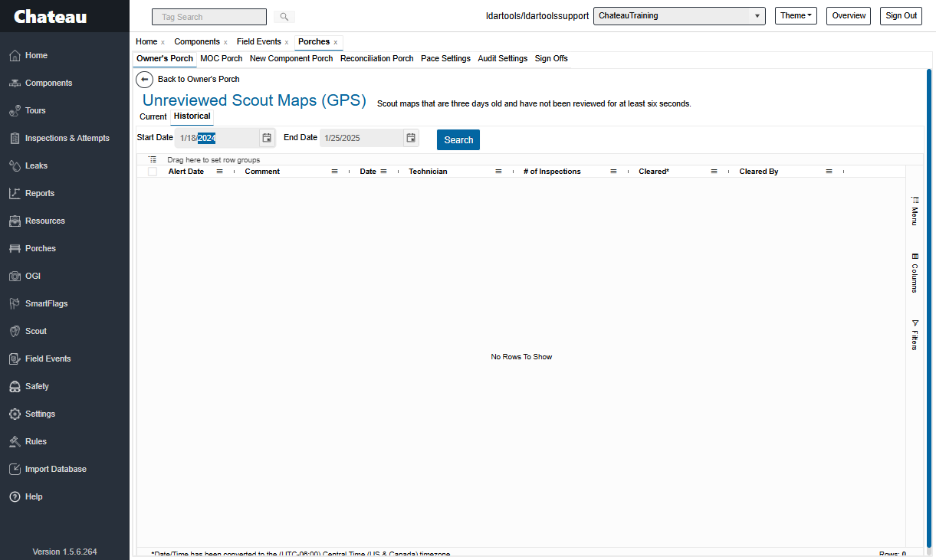Select the Historical sub-tab
Screen dimensions: 936x560
(x=192, y=116)
